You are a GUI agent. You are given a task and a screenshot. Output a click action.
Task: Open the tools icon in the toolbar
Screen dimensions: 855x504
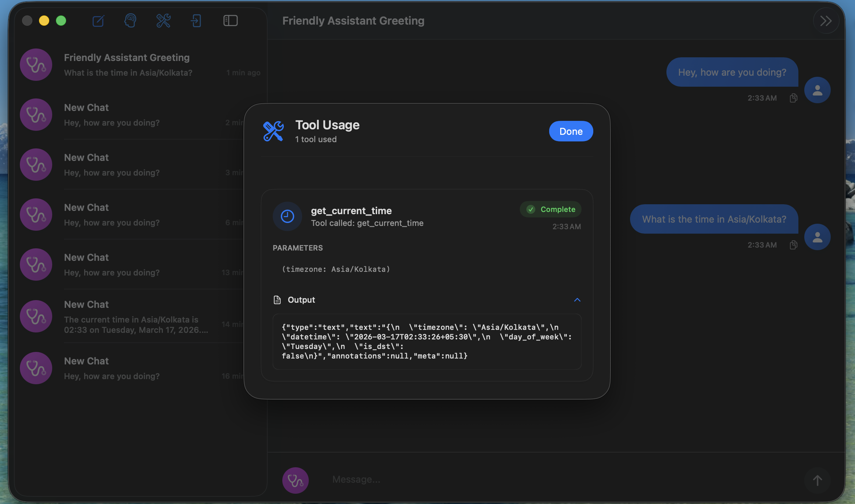[x=163, y=21]
